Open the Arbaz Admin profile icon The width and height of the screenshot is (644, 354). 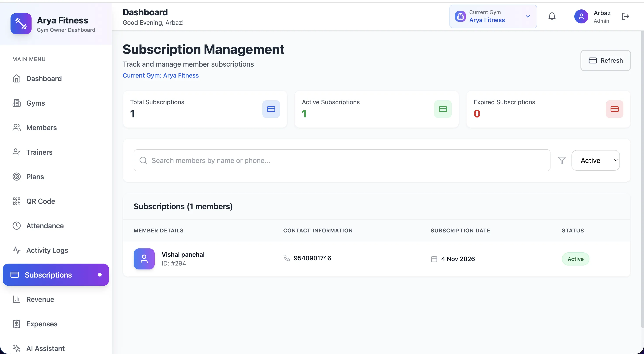[x=581, y=16]
